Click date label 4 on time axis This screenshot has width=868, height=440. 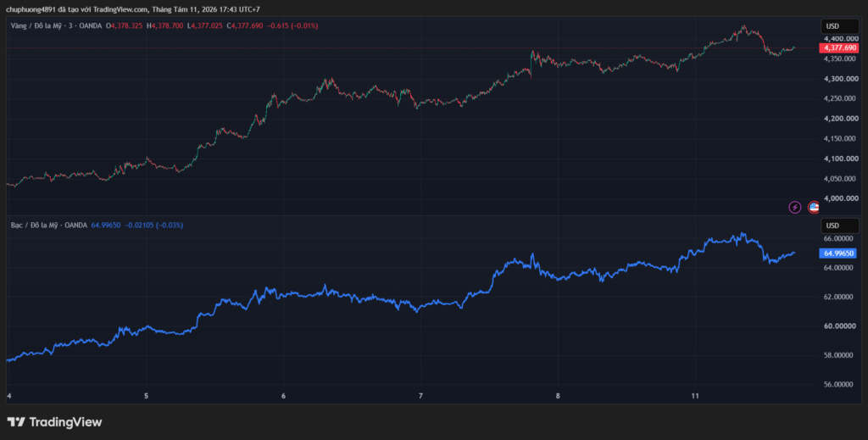click(x=8, y=396)
